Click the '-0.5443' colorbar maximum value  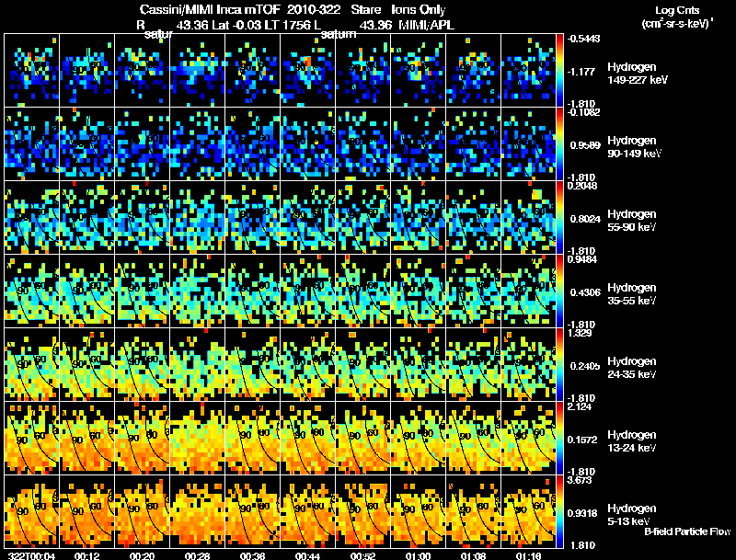[x=583, y=39]
